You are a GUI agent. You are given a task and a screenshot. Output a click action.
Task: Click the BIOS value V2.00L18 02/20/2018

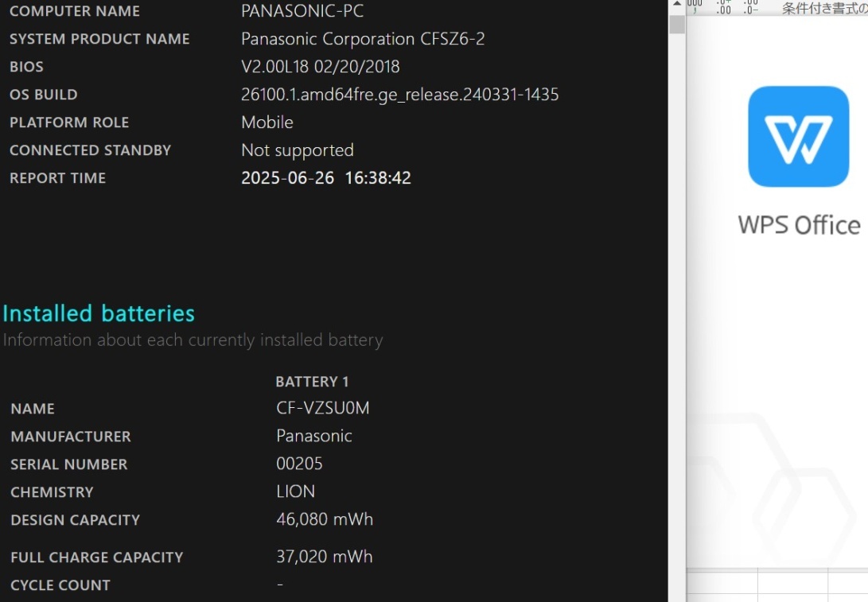[x=320, y=66]
